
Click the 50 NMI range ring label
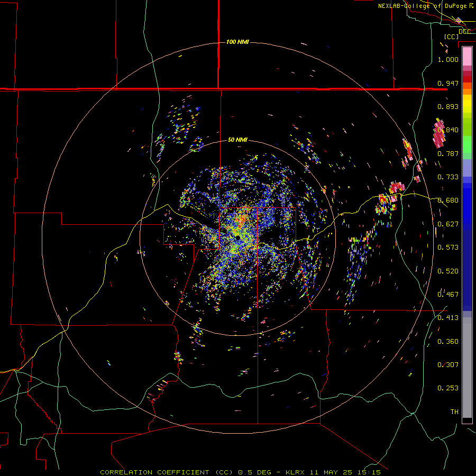click(237, 140)
